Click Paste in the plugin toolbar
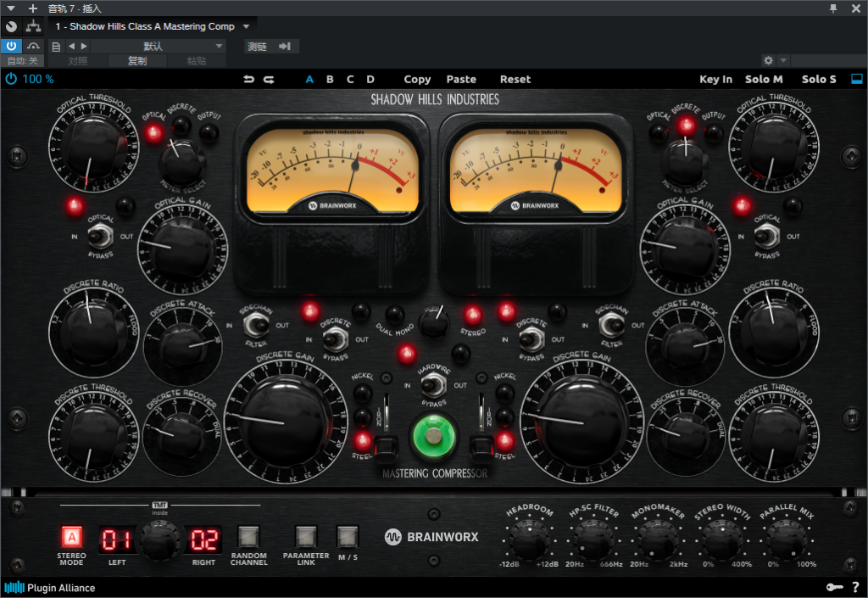The image size is (868, 598). (461, 79)
